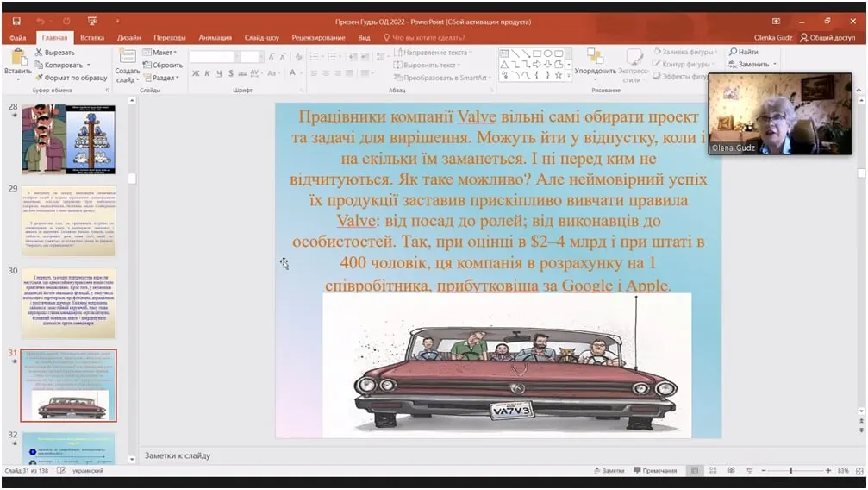Click in the 'Что вы хотите сделать?' box
Image resolution: width=868 pixels, height=490 pixels.
[x=424, y=38]
